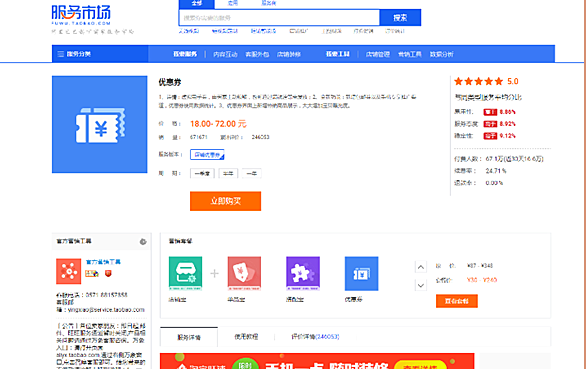Click the 0.00% refund rate value
This screenshot has width=586, height=369.
(x=494, y=183)
